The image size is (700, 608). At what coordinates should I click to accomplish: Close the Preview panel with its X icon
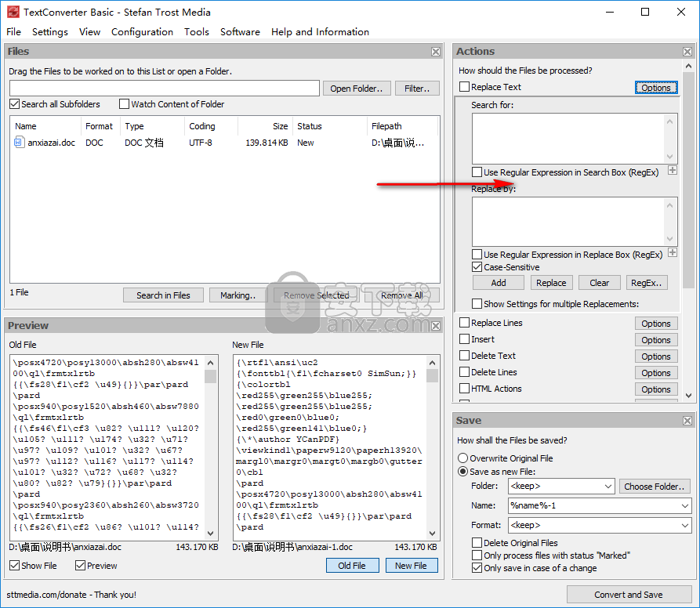436,326
